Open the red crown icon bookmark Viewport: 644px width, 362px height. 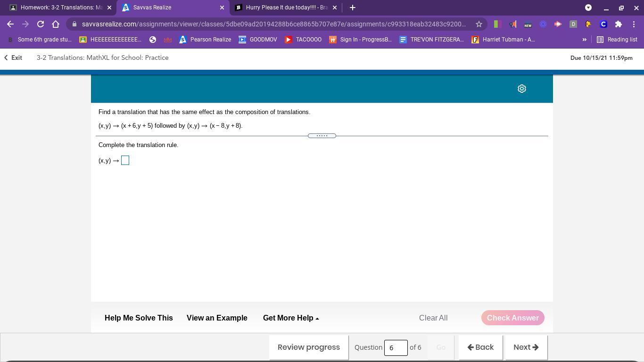(x=168, y=40)
